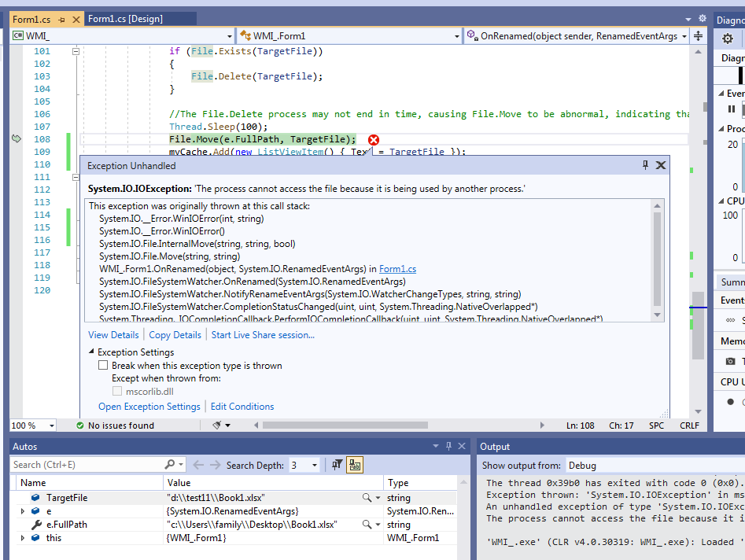The height and width of the screenshot is (560, 745).
Task: Open the Form1.cs link in call stack
Action: click(x=398, y=269)
